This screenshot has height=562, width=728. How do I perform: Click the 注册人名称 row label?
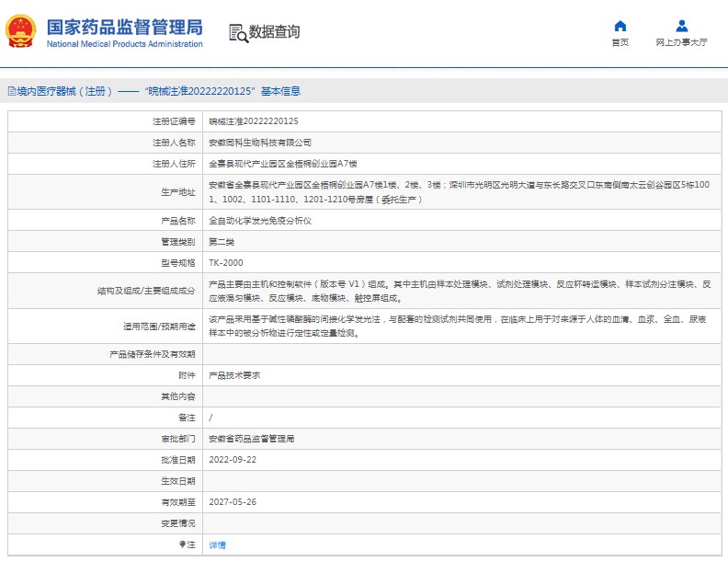coord(174,143)
